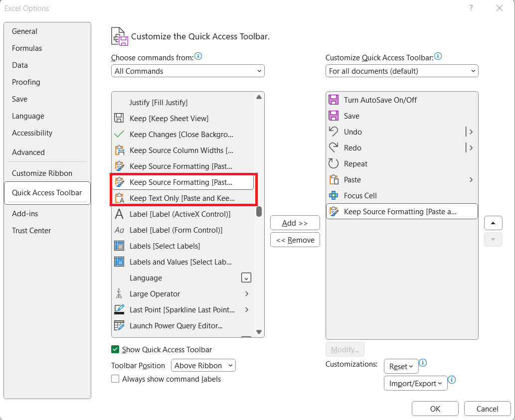Click the Focus Cell icon
Screen dimensions: 515x420
pos(334,196)
